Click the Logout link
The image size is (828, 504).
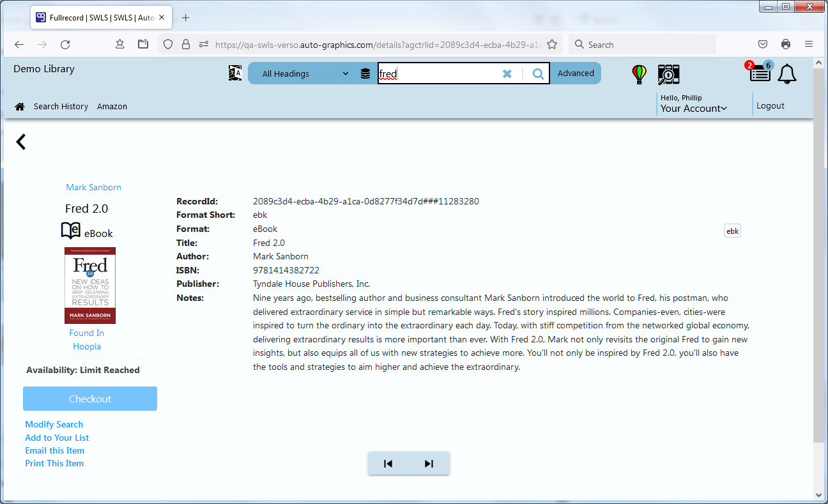coord(770,106)
